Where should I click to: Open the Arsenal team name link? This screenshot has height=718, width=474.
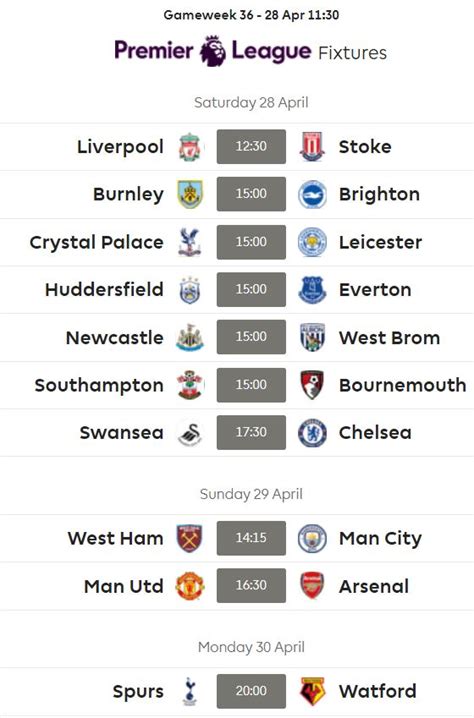pos(374,586)
